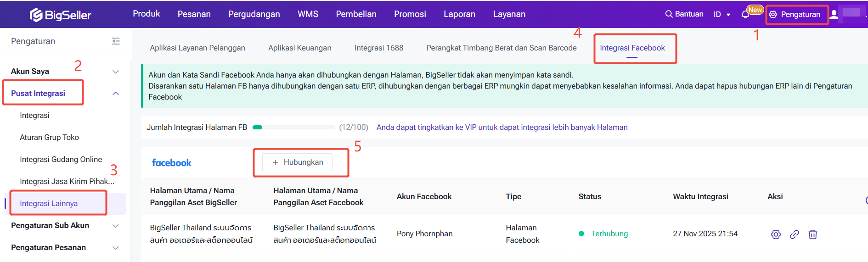Click the link icon in Aksi column

pos(794,234)
